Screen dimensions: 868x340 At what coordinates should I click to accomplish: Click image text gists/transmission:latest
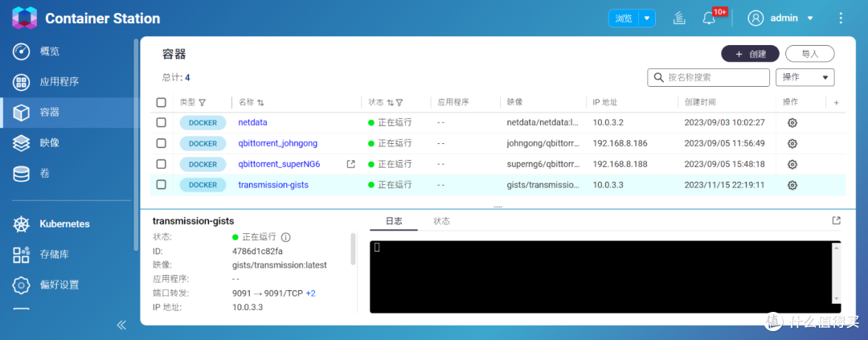280,265
